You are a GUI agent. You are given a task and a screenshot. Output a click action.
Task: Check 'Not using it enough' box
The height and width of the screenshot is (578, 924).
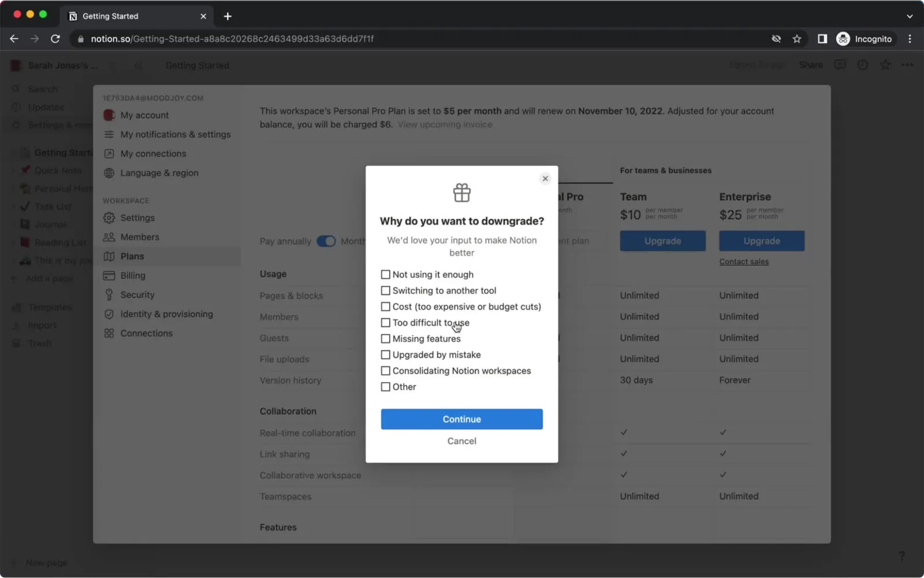pos(385,274)
